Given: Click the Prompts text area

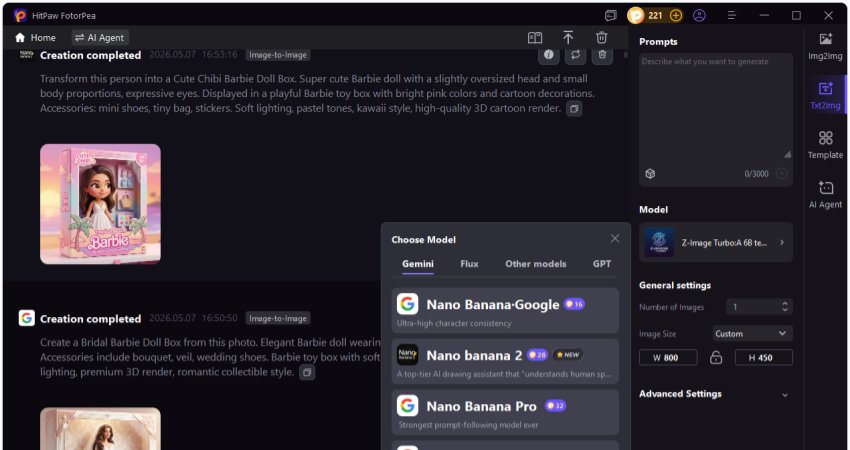Looking at the screenshot, I should 716,108.
